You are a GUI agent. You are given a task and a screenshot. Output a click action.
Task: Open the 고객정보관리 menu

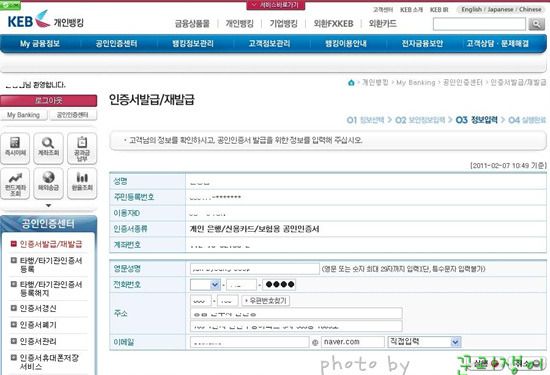(269, 43)
